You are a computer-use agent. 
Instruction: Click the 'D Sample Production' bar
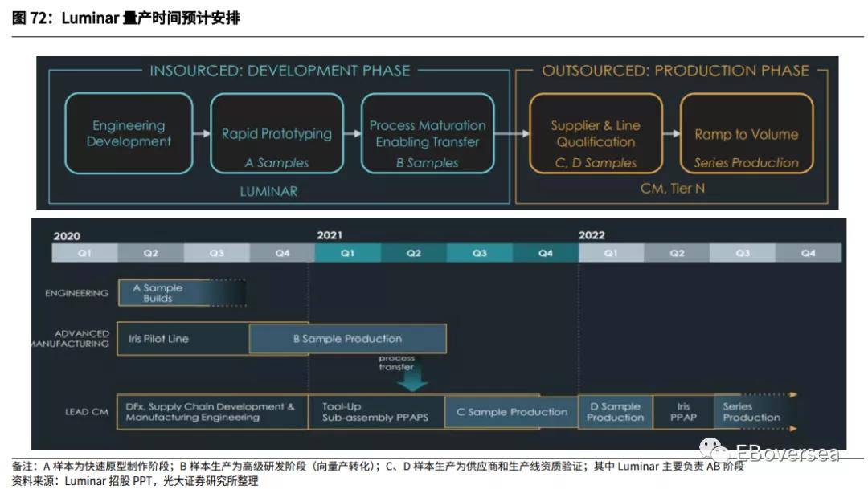(x=616, y=412)
